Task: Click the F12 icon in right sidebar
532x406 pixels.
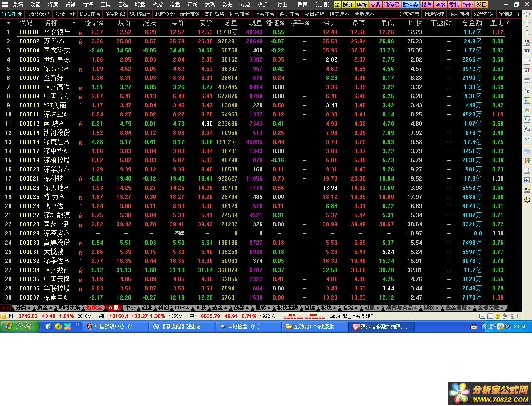Action: coord(527,120)
